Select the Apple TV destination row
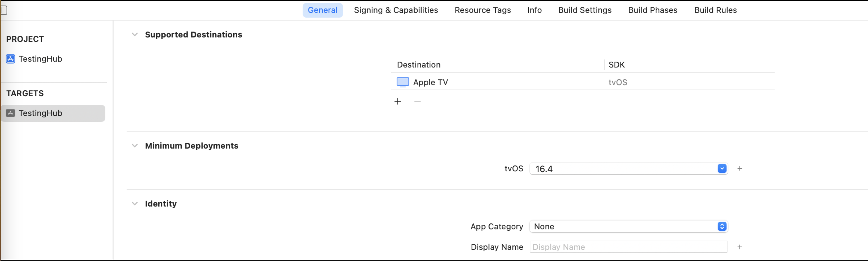868x261 pixels. pos(506,82)
